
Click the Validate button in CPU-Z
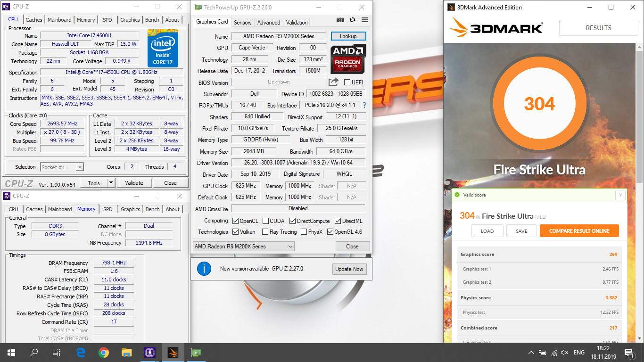134,183
